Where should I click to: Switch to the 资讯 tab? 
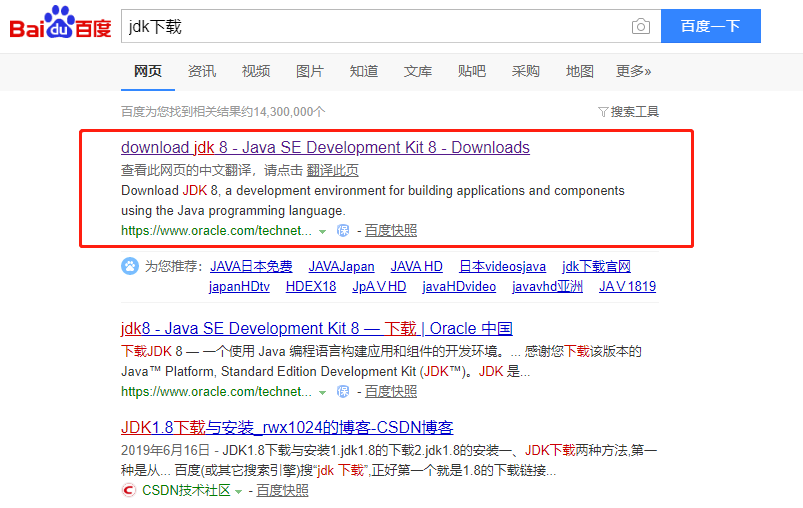click(202, 71)
